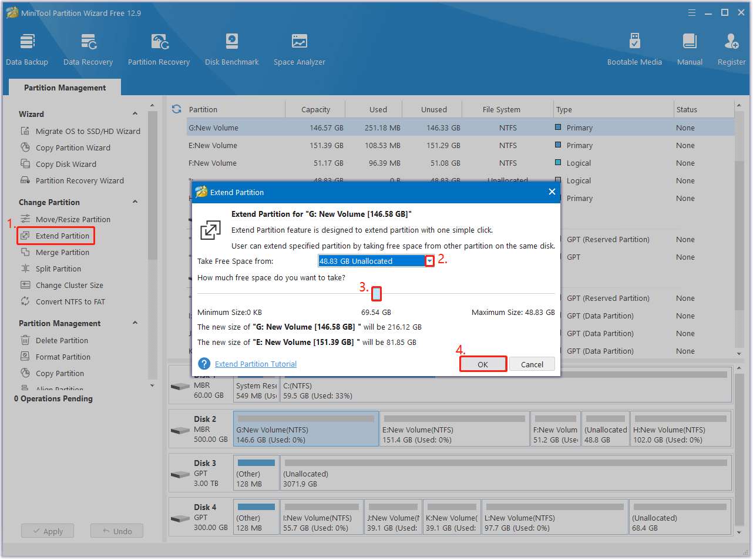Switch to Partition Management tab
The width and height of the screenshot is (753, 560).
coord(65,88)
